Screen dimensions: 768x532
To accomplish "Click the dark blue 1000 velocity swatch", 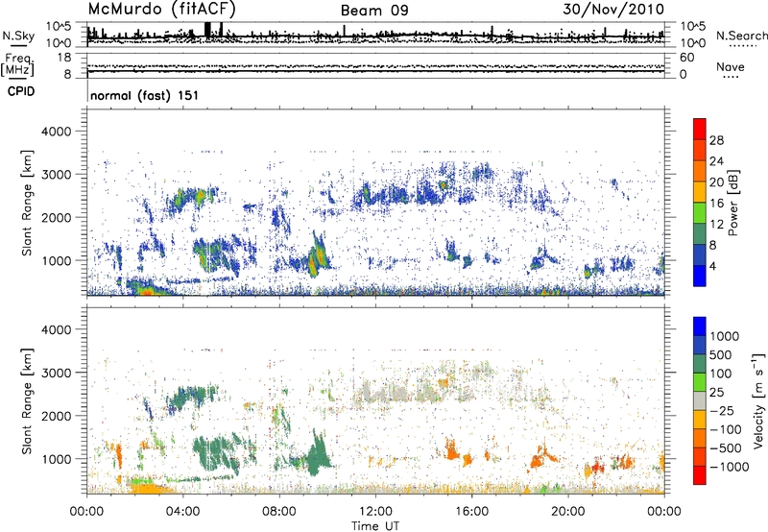I will (700, 326).
